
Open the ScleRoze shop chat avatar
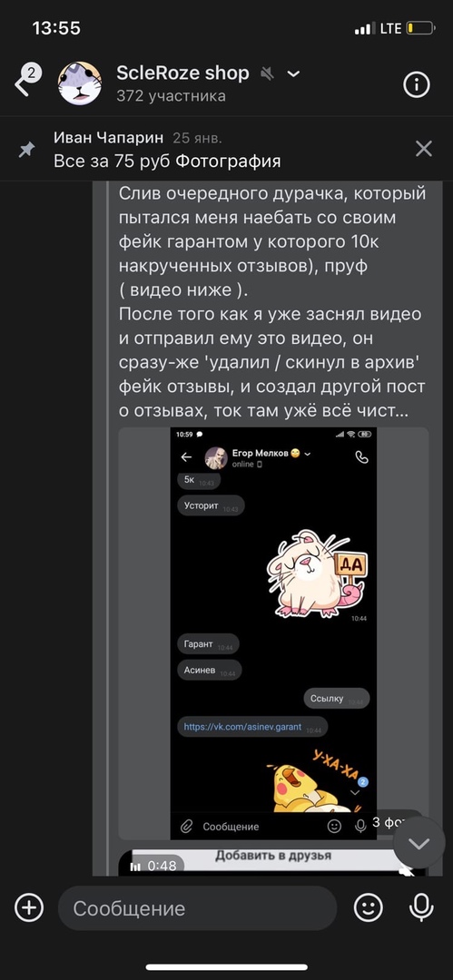pyautogui.click(x=80, y=83)
